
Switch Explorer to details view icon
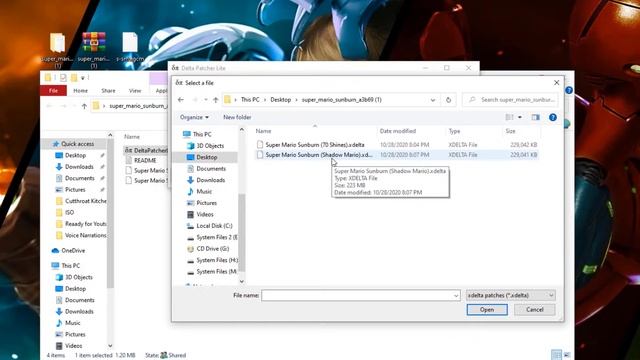[x=556, y=355]
